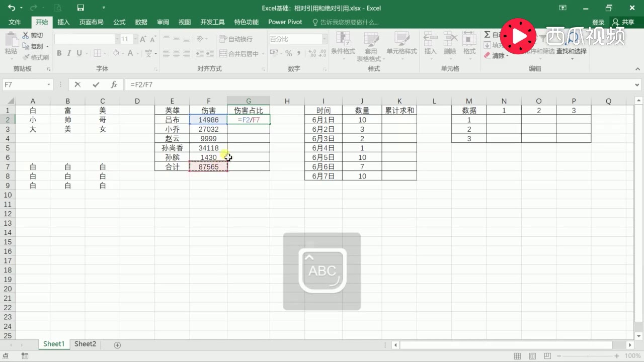
Task: Collapse the ribbon with the chevron
Action: pyautogui.click(x=637, y=69)
